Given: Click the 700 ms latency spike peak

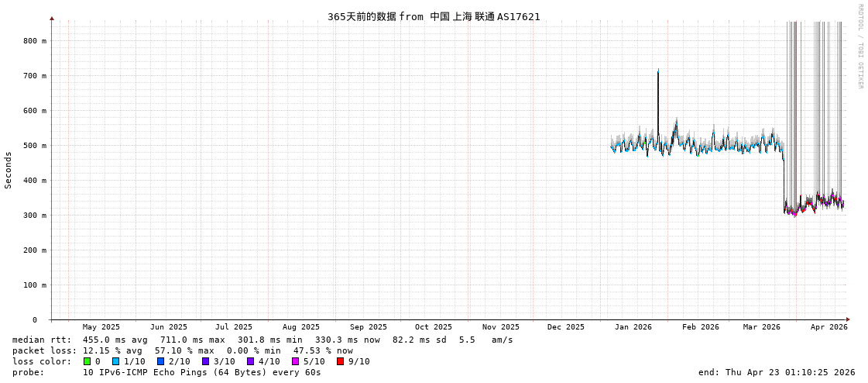Looking at the screenshot, I should pyautogui.click(x=658, y=71).
